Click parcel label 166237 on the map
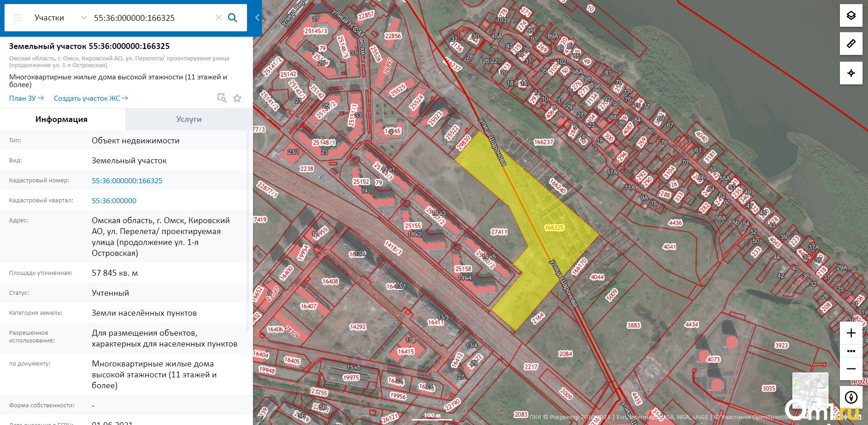This screenshot has height=425, width=868. click(x=543, y=142)
